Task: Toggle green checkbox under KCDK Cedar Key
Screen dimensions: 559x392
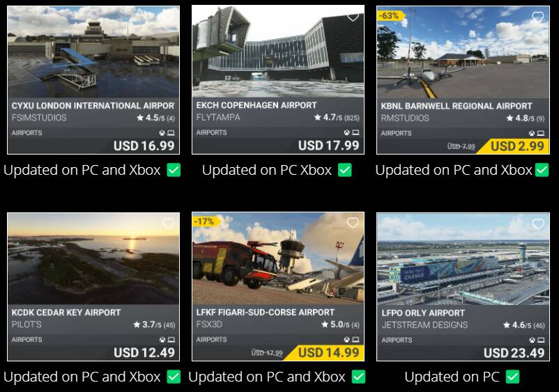Action: [174, 377]
